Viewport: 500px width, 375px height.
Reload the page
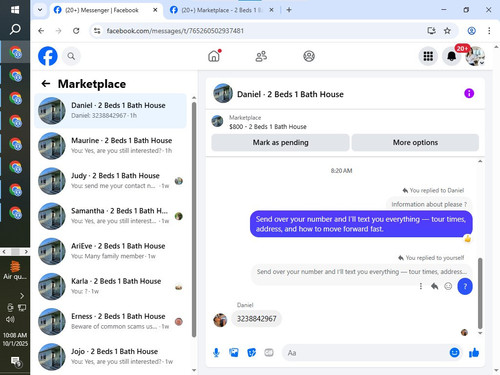[x=76, y=31]
